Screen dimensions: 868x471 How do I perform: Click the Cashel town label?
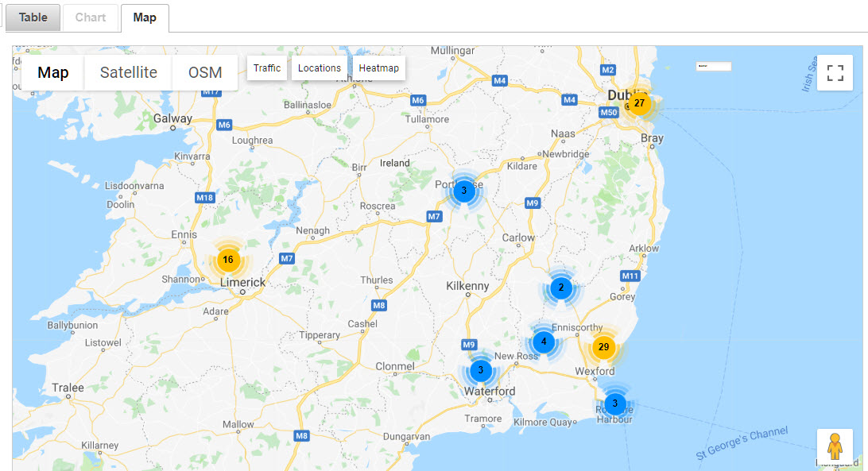click(362, 324)
